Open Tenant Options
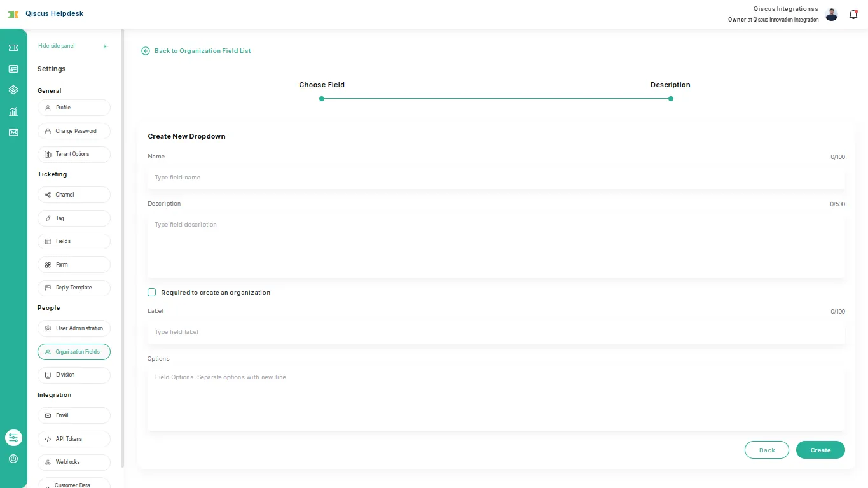This screenshot has width=868, height=488. coord(74,154)
